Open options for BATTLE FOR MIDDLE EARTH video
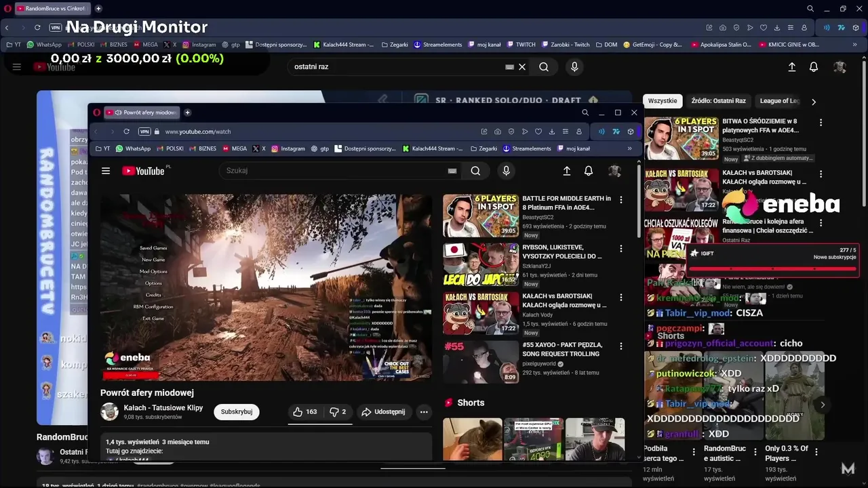The image size is (868, 488). [620, 200]
